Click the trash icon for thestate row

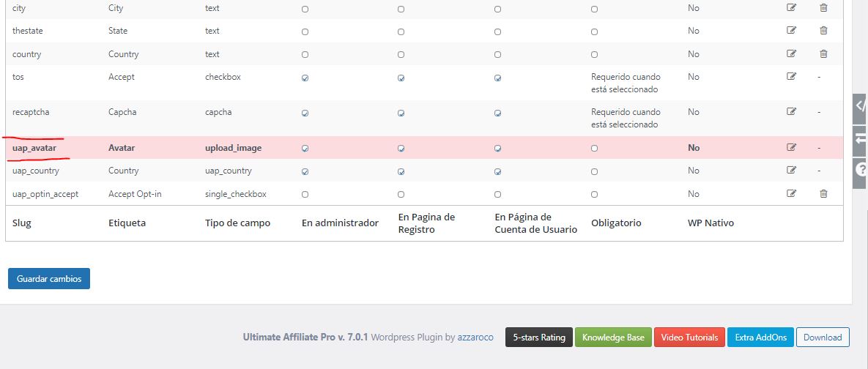coord(823,31)
